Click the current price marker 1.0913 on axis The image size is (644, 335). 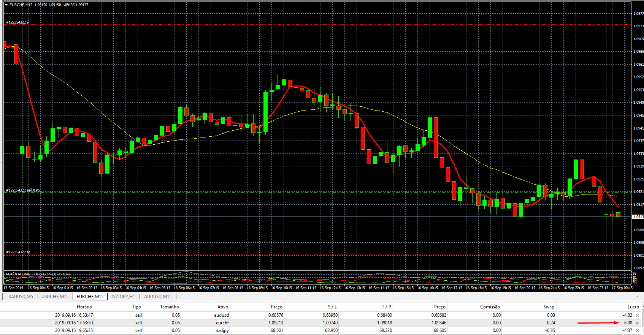click(x=638, y=217)
